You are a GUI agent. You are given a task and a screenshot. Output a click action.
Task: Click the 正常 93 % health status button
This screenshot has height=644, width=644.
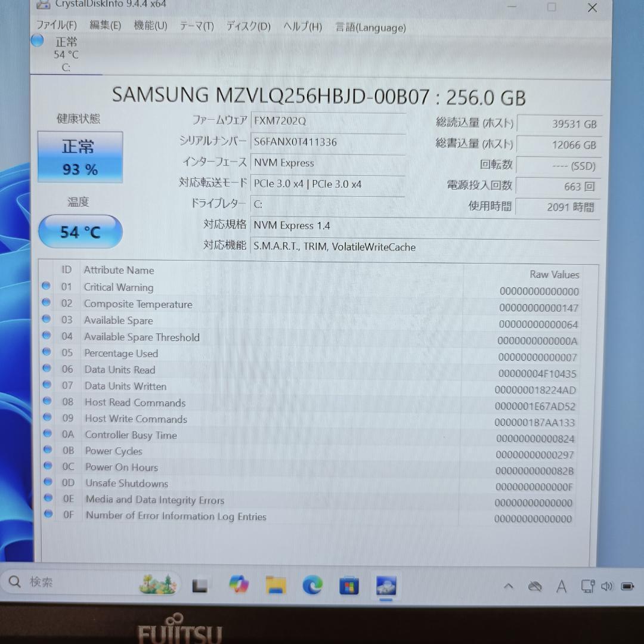(x=80, y=157)
